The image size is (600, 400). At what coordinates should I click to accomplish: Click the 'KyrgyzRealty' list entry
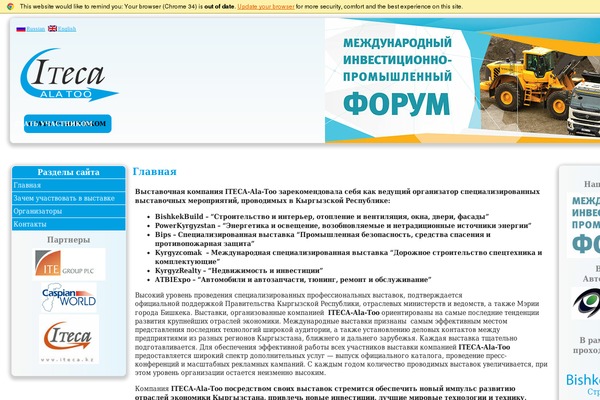[x=239, y=271]
